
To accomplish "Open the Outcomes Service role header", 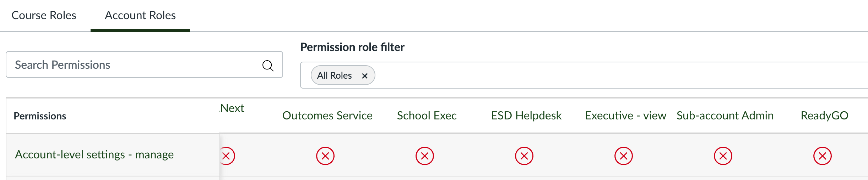I will [x=327, y=116].
